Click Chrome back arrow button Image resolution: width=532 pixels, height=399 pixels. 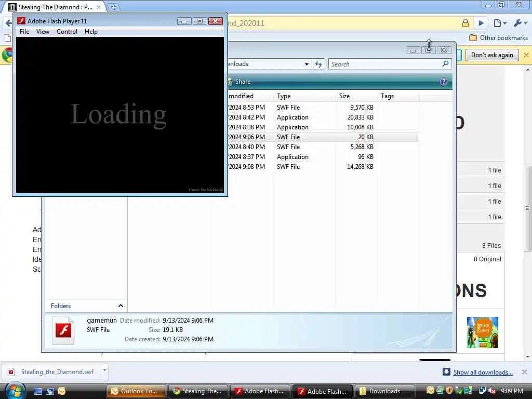[x=8, y=23]
